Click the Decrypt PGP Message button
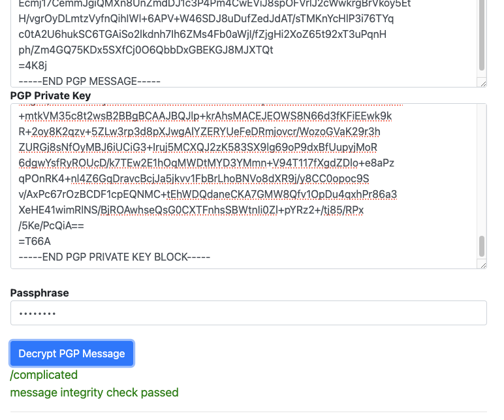Image resolution: width=504 pixels, height=420 pixels. click(72, 353)
